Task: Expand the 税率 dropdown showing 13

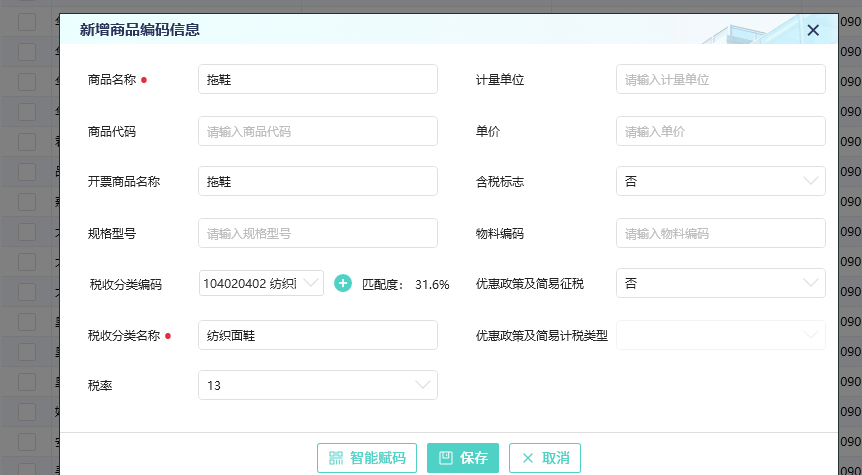Action: pos(318,385)
